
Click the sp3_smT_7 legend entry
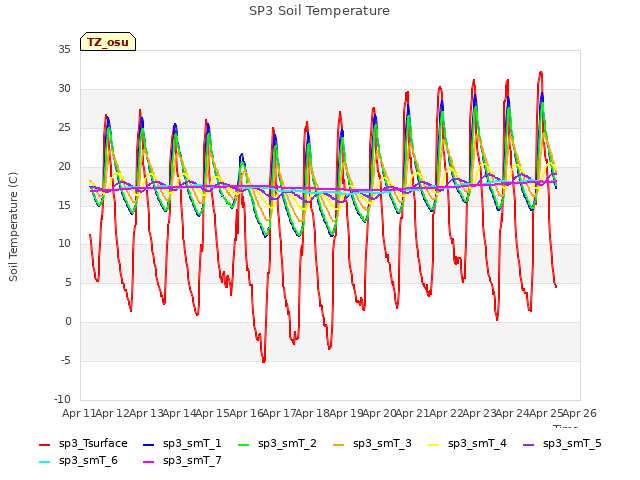coord(182,461)
